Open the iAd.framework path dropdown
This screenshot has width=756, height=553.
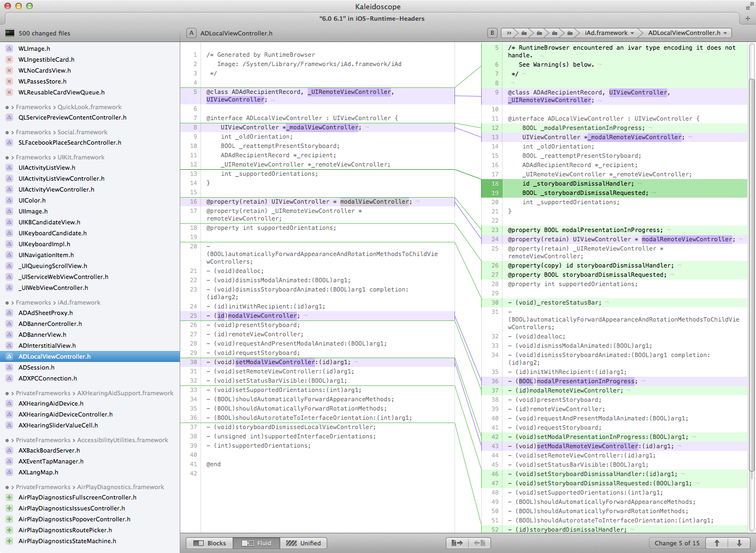(x=609, y=33)
